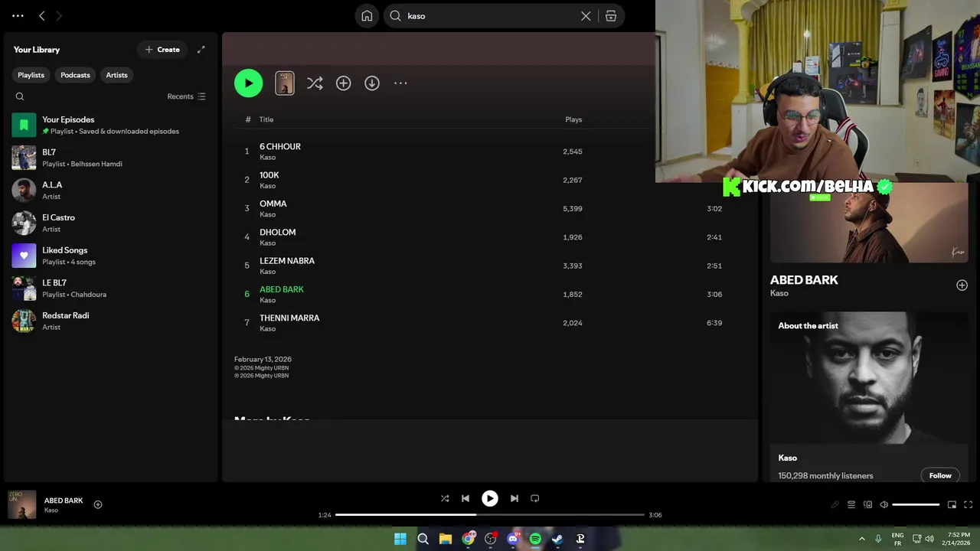This screenshot has height=551, width=980.
Task: Add ABED BARK to library in side panel
Action: tap(962, 285)
